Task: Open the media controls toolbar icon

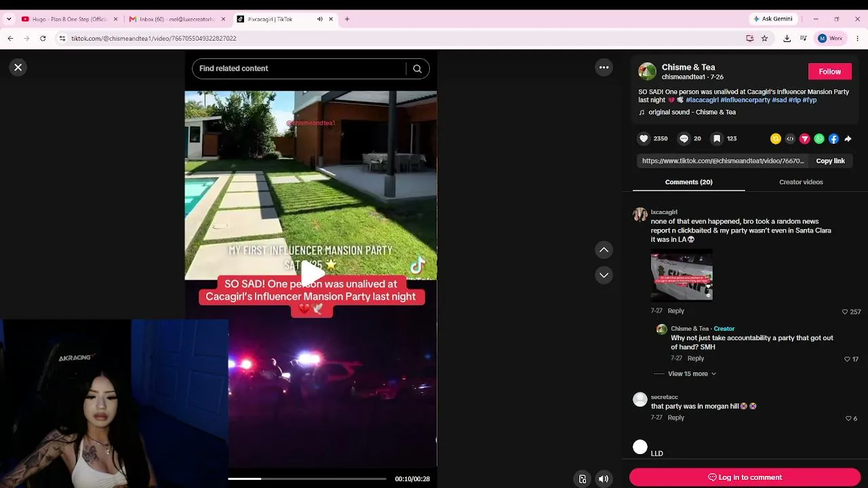Action: (x=804, y=39)
